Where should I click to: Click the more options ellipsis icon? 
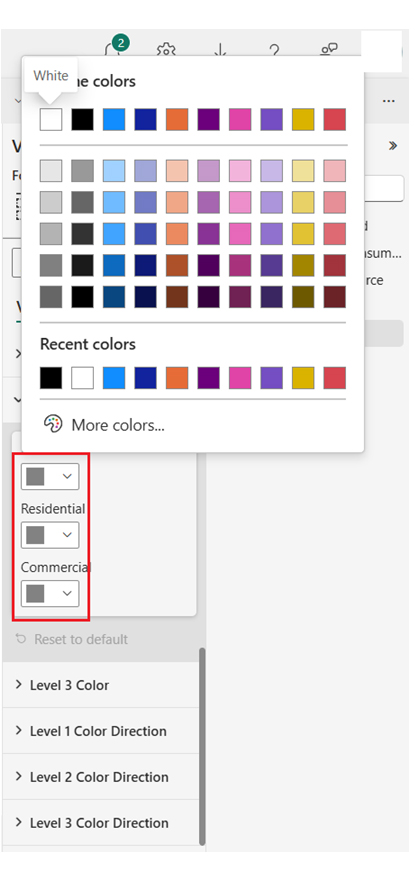pyautogui.click(x=388, y=101)
